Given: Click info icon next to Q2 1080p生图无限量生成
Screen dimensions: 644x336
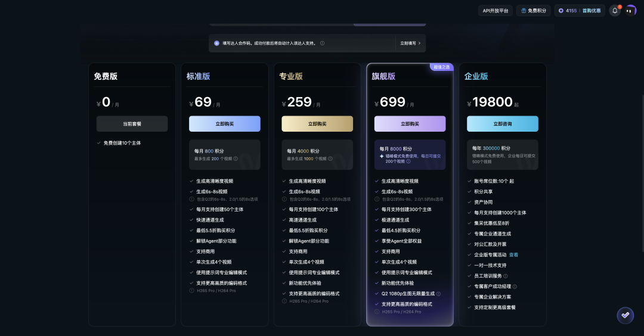Looking at the screenshot, I should (x=438, y=294).
